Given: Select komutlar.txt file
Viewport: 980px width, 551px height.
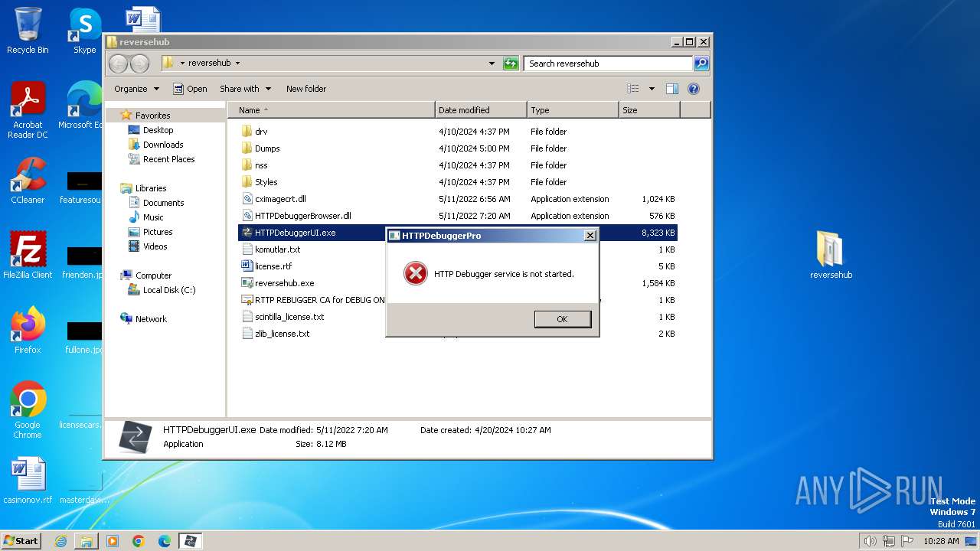Looking at the screenshot, I should point(277,249).
